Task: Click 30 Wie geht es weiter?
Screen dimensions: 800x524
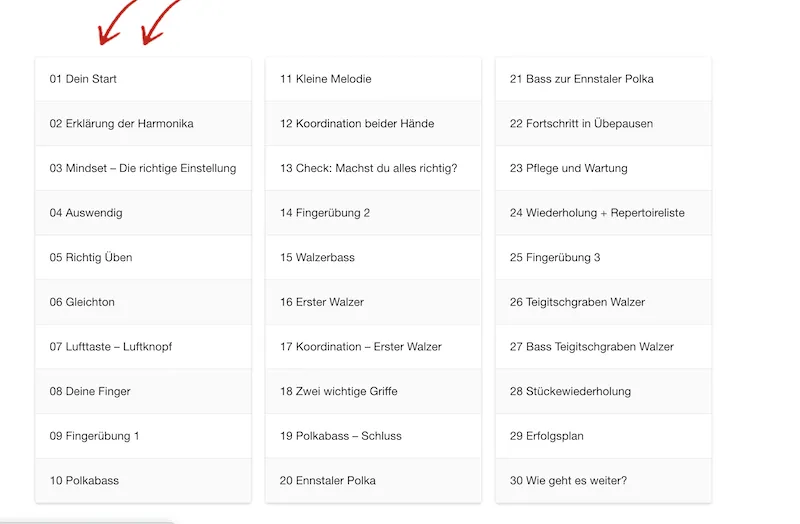Action: click(603, 481)
